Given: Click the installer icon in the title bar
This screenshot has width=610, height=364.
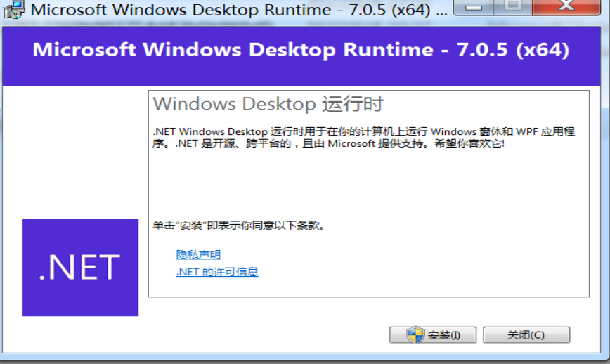Looking at the screenshot, I should tap(14, 9).
